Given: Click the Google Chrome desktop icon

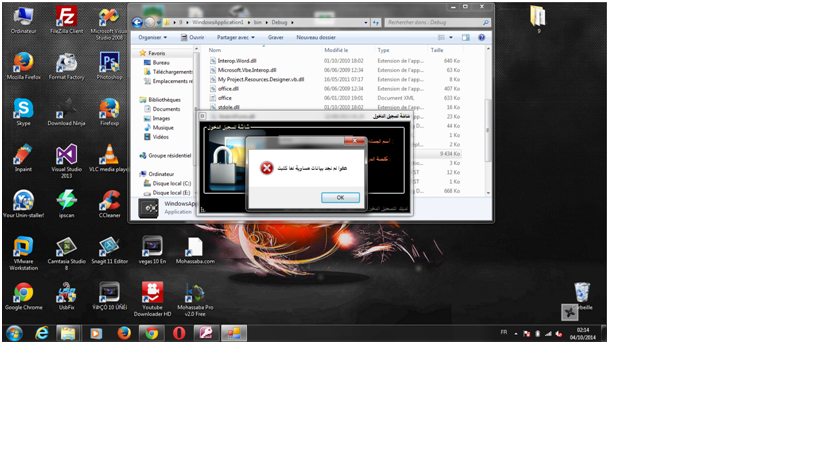Looking at the screenshot, I should pos(23,294).
